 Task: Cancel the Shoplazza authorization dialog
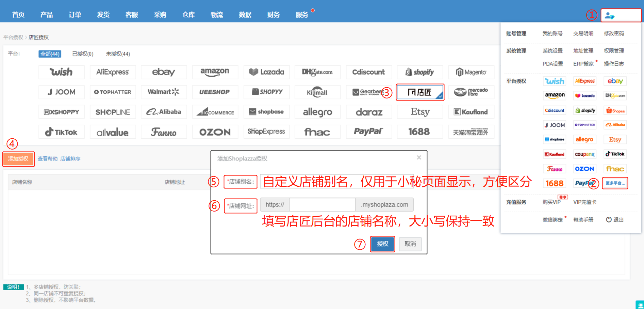[x=410, y=244]
